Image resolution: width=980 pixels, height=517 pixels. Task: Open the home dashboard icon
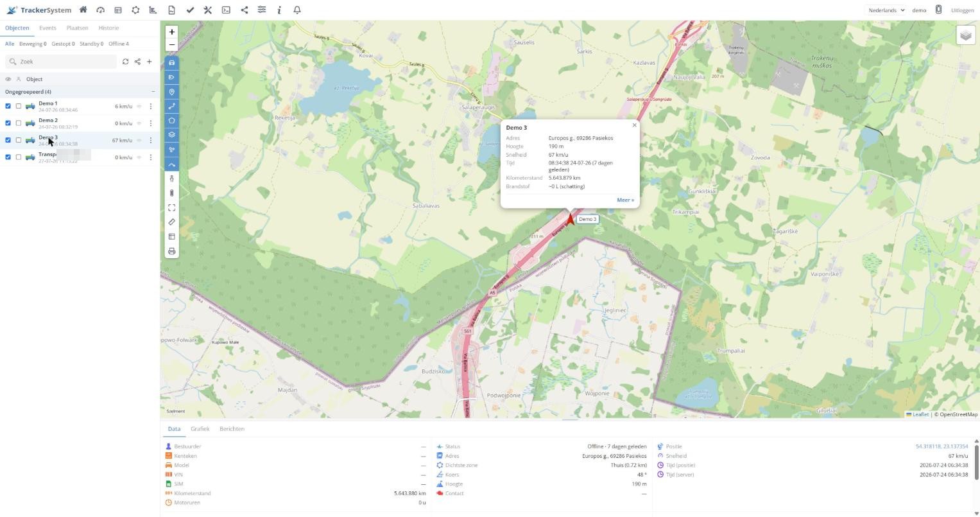pos(83,10)
